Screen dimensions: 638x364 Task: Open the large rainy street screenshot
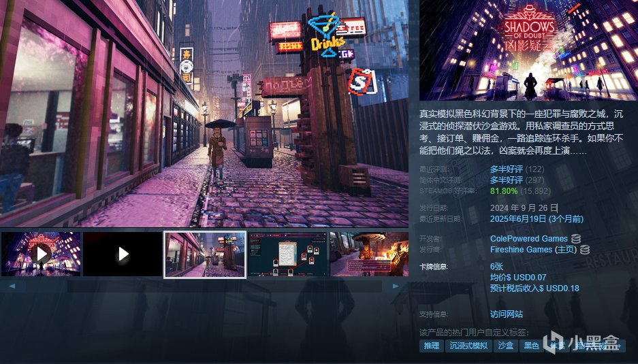point(204,114)
